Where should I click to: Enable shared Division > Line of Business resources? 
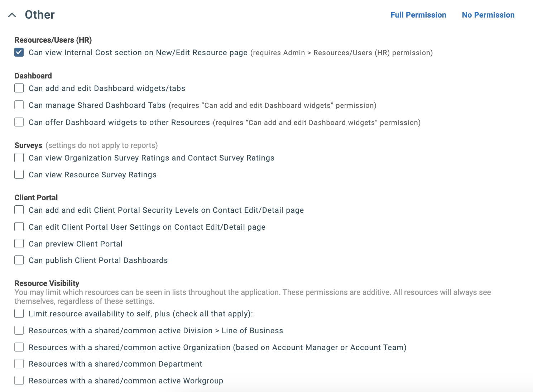[19, 330]
